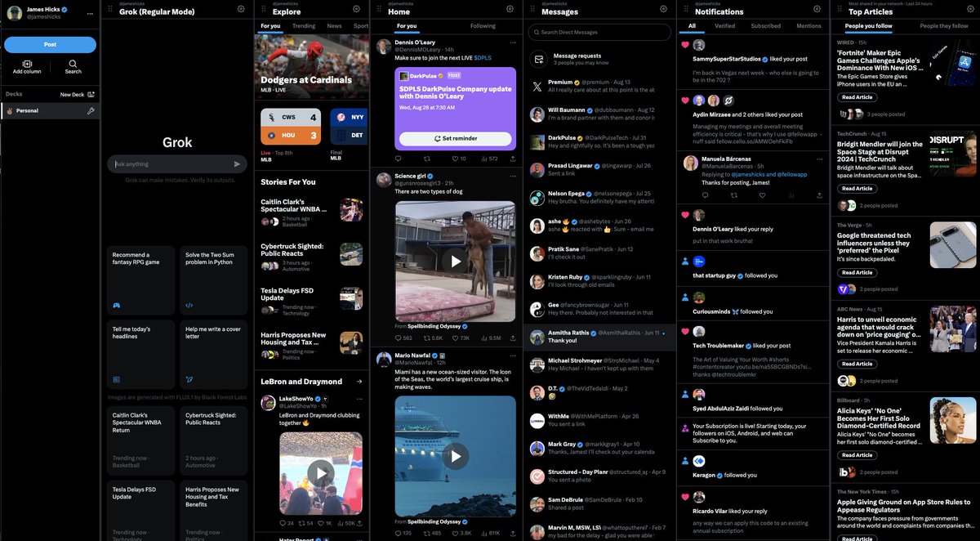Click the wrench icon on Personal deck
The width and height of the screenshot is (980, 541).
click(91, 110)
